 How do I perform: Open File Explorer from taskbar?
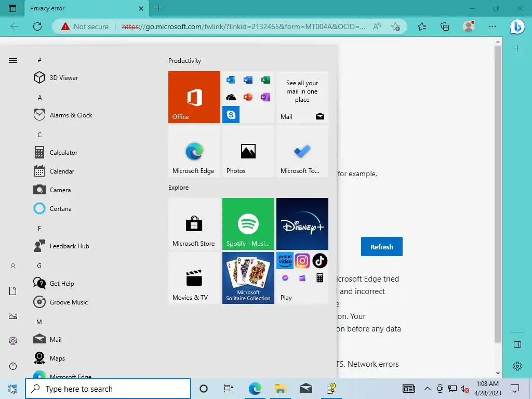point(280,389)
